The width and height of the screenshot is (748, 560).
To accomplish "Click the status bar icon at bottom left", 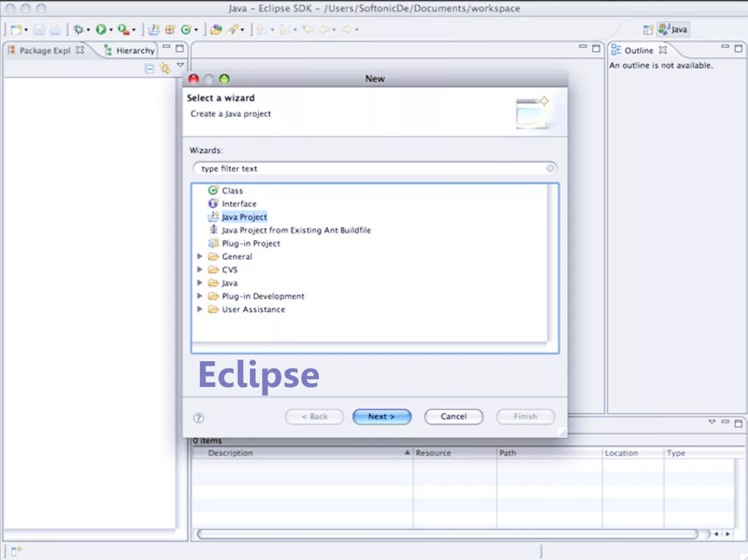I will (x=16, y=551).
